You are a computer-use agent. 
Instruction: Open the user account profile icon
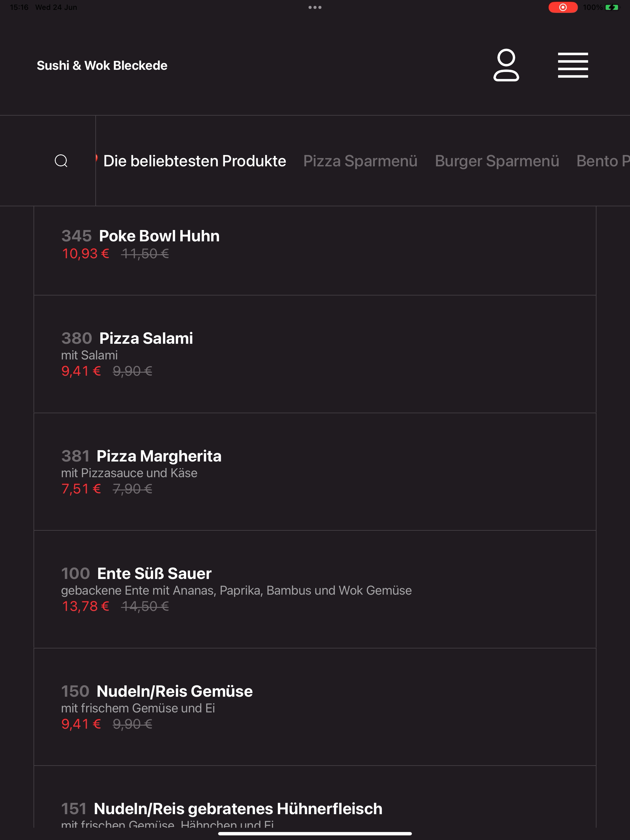[x=506, y=65]
